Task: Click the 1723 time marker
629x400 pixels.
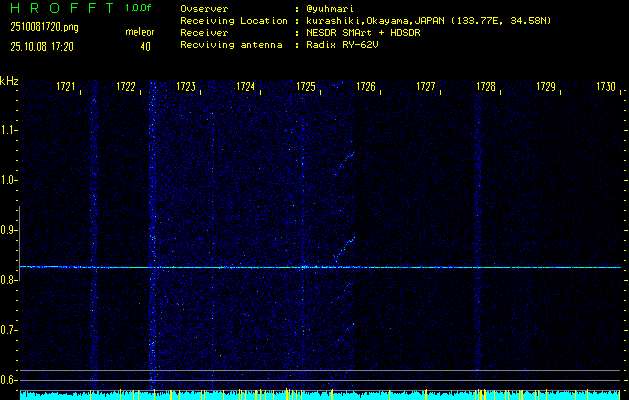Action: [x=186, y=86]
